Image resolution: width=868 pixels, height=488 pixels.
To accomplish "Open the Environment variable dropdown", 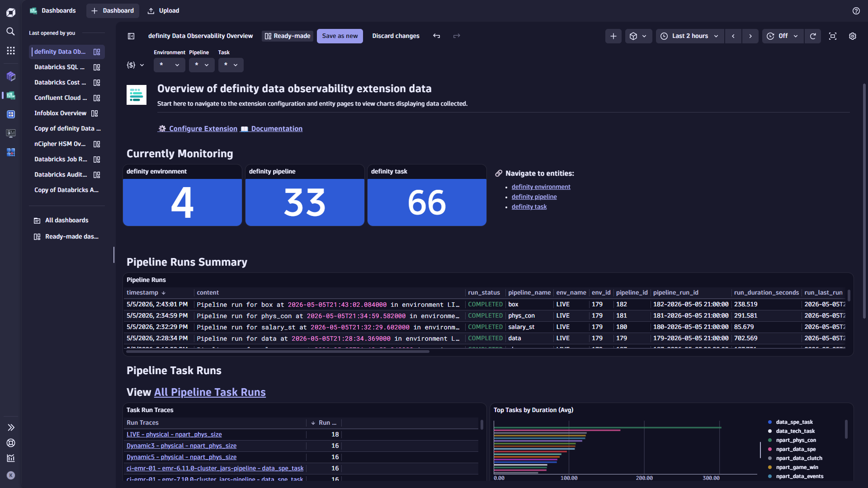I will tap(170, 65).
